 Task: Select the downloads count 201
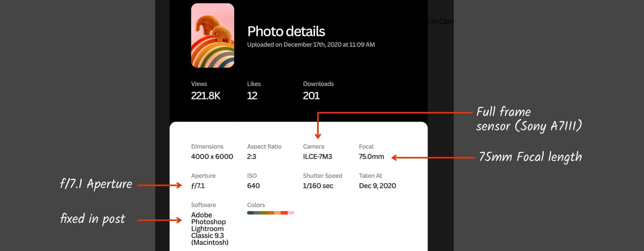tap(311, 95)
